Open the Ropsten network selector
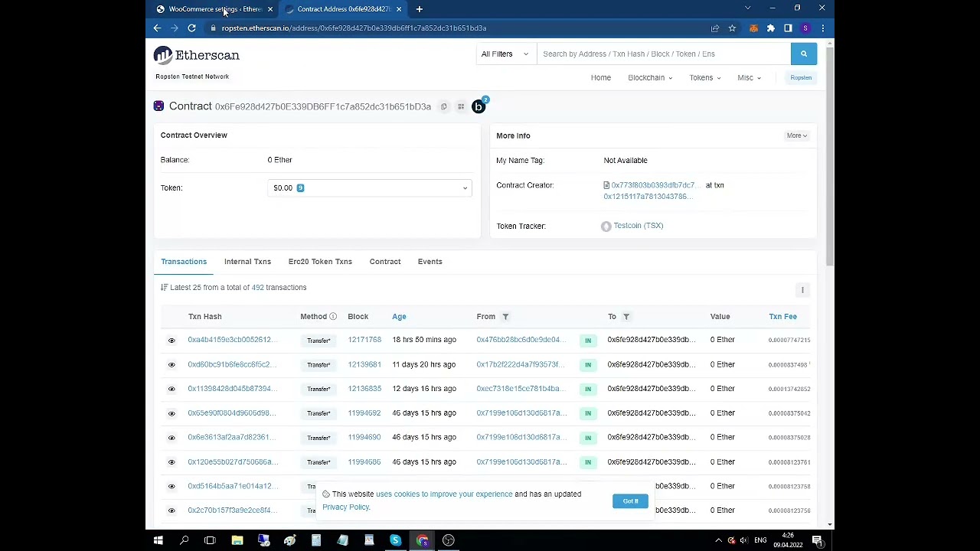Viewport: 980px width, 551px height. coord(801,77)
